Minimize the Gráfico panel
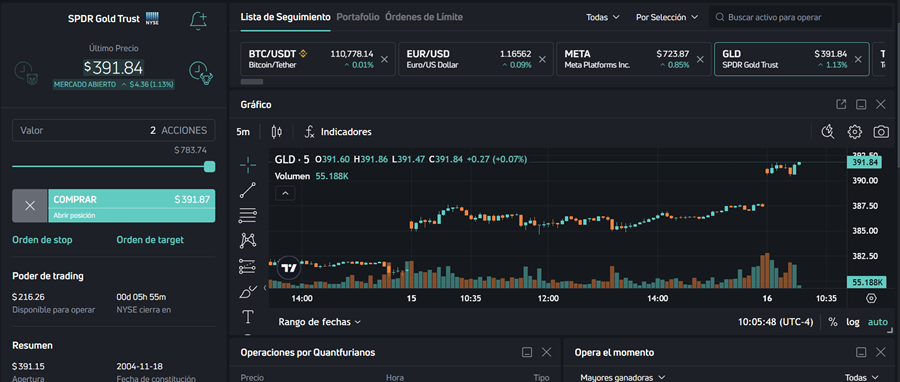This screenshot has height=382, width=900. [x=861, y=104]
